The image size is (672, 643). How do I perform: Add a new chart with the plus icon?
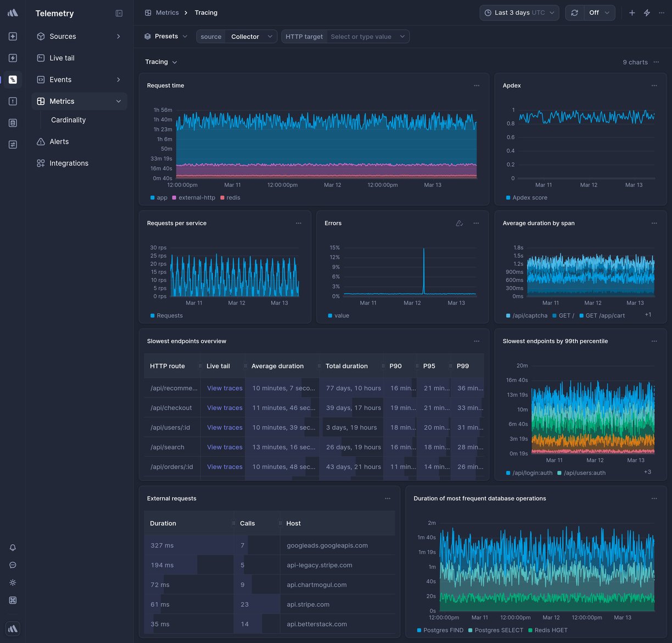pos(632,12)
